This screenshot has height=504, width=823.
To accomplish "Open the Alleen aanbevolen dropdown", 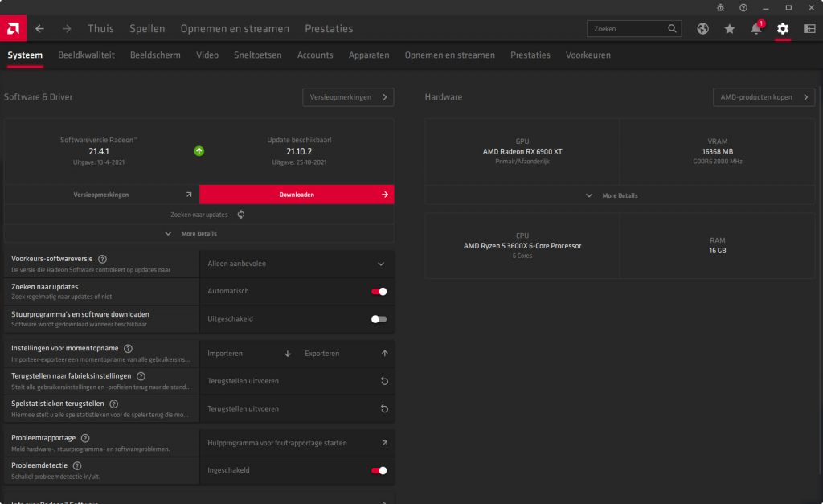I will 297,264.
